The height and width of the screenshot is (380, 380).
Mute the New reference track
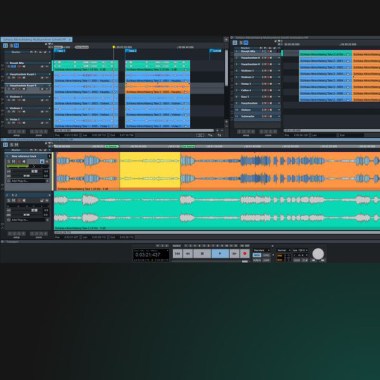(x=14, y=162)
